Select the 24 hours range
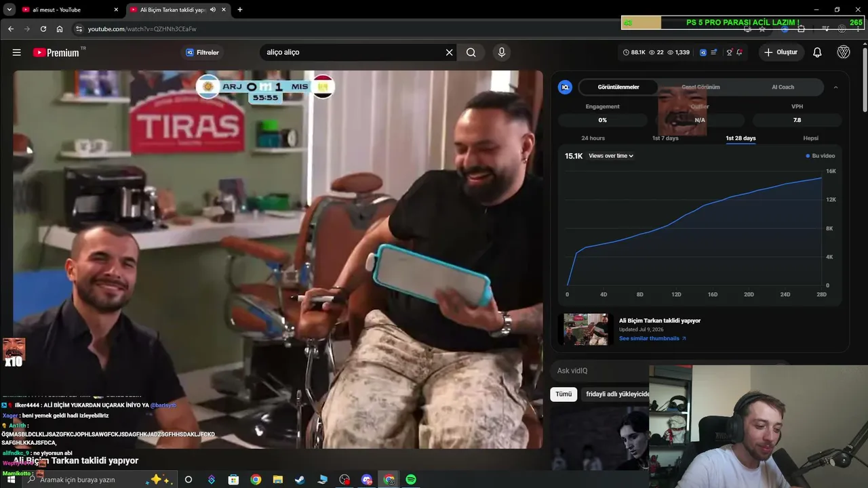Image resolution: width=868 pixels, height=488 pixels. click(x=593, y=138)
